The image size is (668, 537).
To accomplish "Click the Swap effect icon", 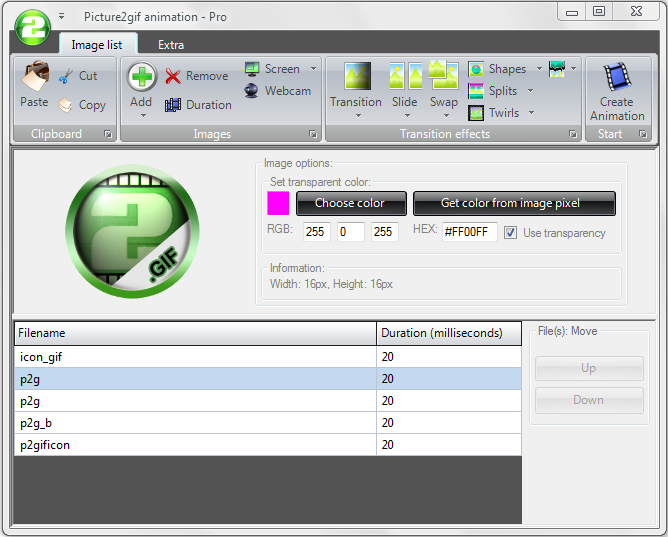I will click(443, 75).
